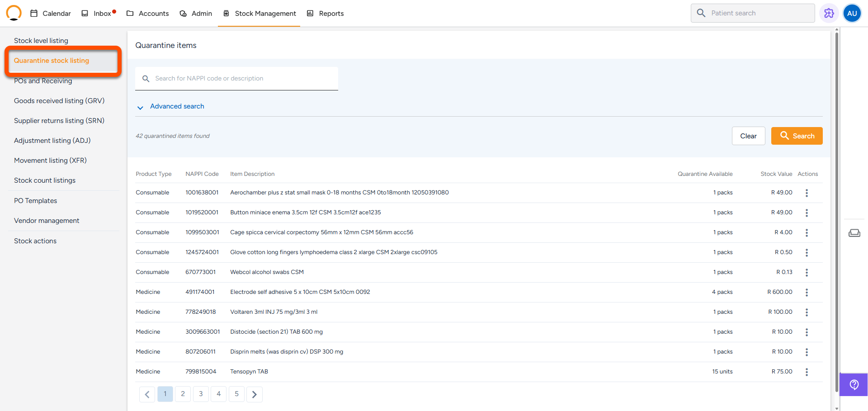This screenshot has width=868, height=411.
Task: Go to previous page of results
Action: (147, 394)
